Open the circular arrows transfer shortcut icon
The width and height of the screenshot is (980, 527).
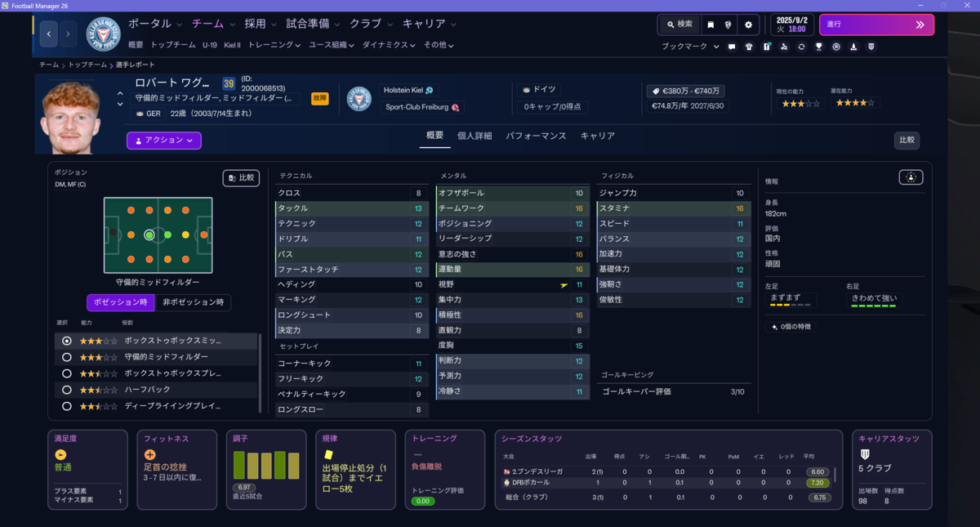(x=801, y=47)
